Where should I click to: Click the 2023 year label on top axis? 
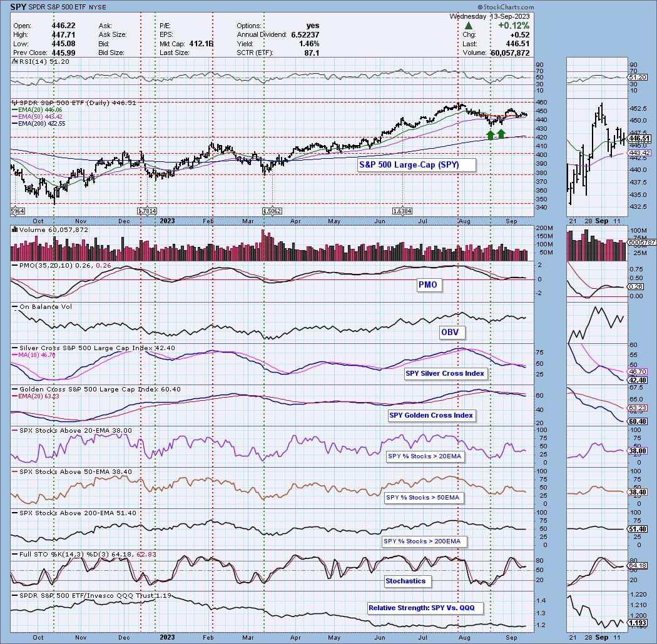tap(167, 221)
